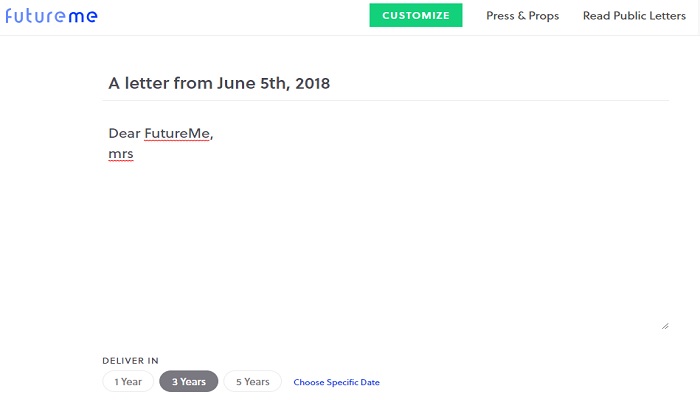The width and height of the screenshot is (700, 400).
Task: Click "June" in the letter title
Action: 237,83
